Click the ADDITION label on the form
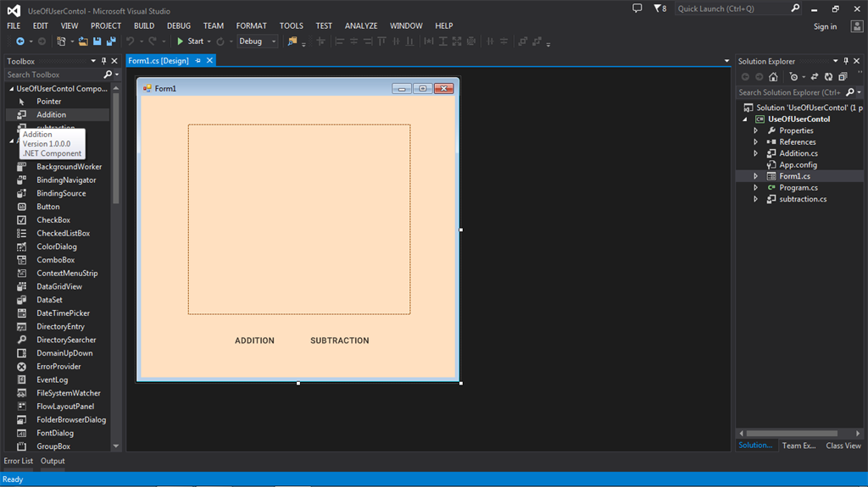Image resolution: width=868 pixels, height=487 pixels. click(x=254, y=340)
